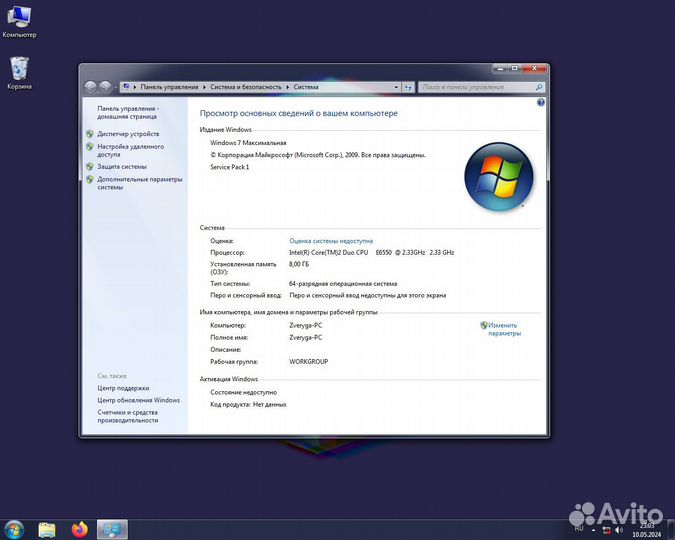675x540 pixels.
Task: Open the File Explorer taskbar icon
Action: click(x=47, y=529)
